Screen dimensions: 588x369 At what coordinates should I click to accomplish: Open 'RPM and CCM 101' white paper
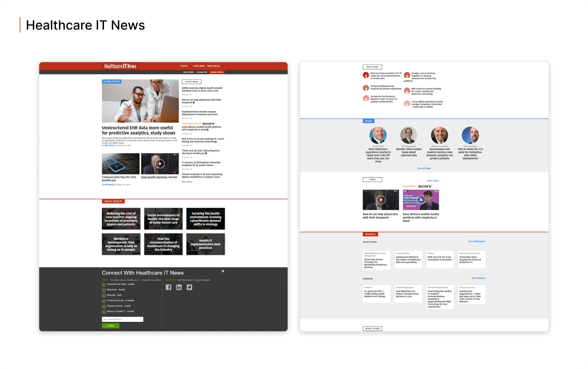pos(440,260)
